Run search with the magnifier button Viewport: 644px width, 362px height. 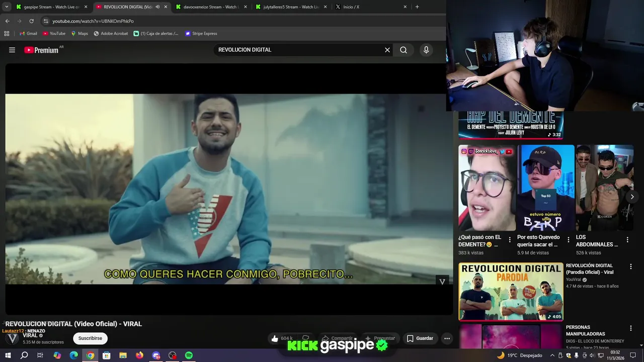pos(404,50)
